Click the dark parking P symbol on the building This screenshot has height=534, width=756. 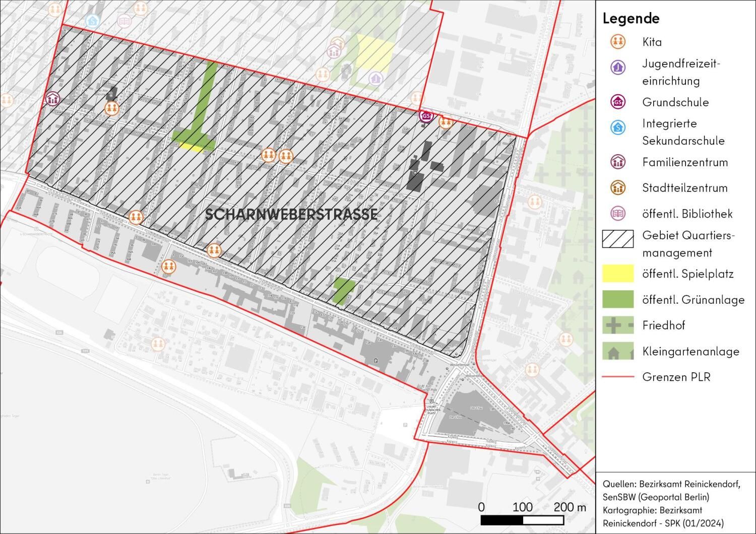376,360
